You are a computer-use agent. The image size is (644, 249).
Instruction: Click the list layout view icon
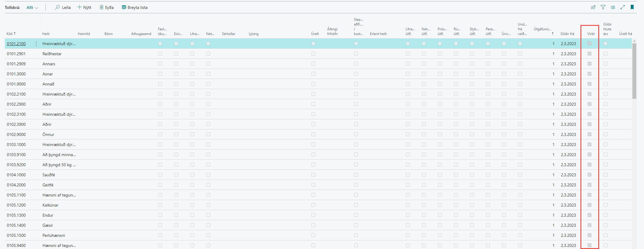tap(613, 7)
